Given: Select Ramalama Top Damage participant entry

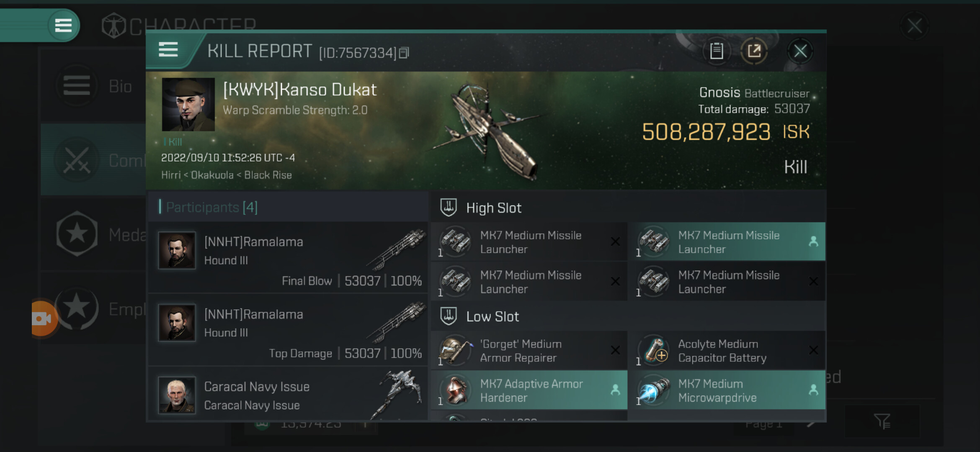Looking at the screenshot, I should pyautogui.click(x=288, y=330).
